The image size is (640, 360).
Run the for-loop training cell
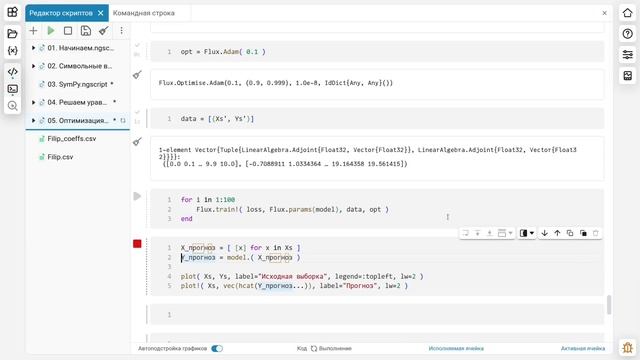(137, 196)
